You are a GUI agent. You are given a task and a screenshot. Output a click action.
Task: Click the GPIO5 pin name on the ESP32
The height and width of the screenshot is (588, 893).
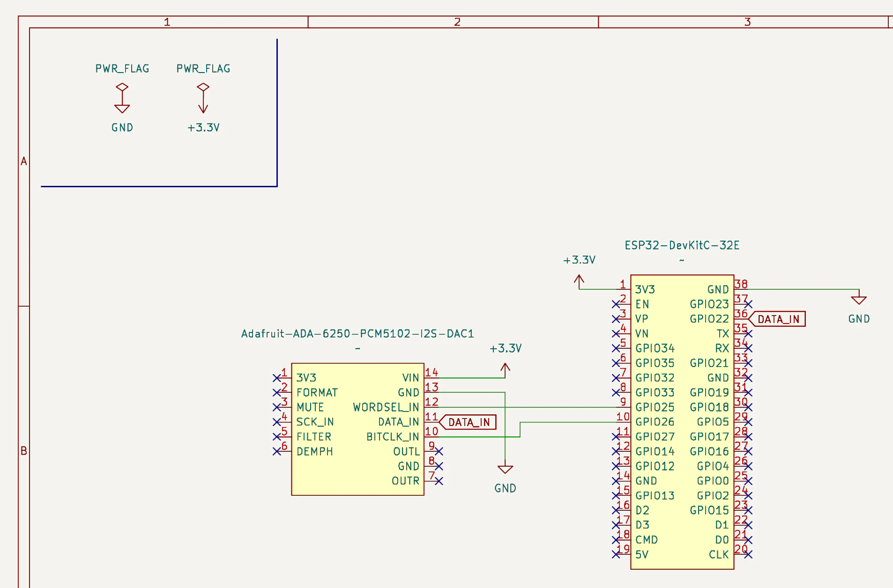pyautogui.click(x=713, y=422)
